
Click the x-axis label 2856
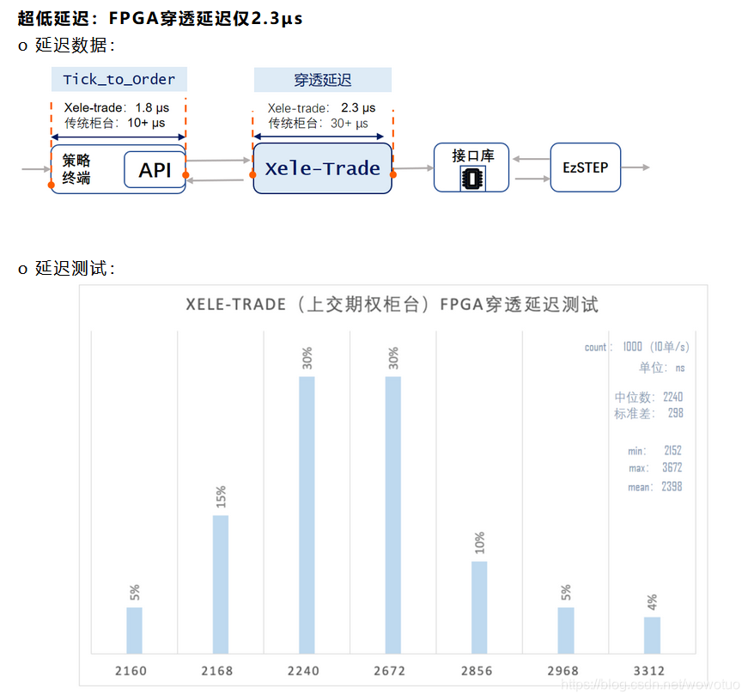click(477, 671)
